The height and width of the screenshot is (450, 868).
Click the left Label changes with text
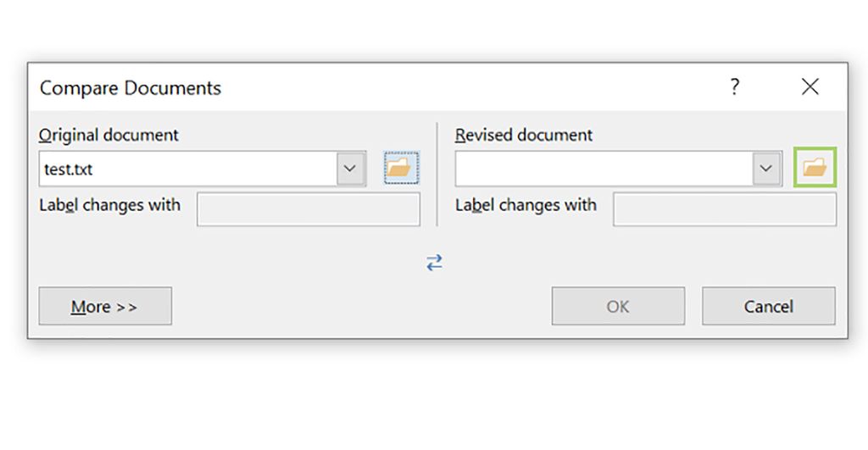coord(109,205)
